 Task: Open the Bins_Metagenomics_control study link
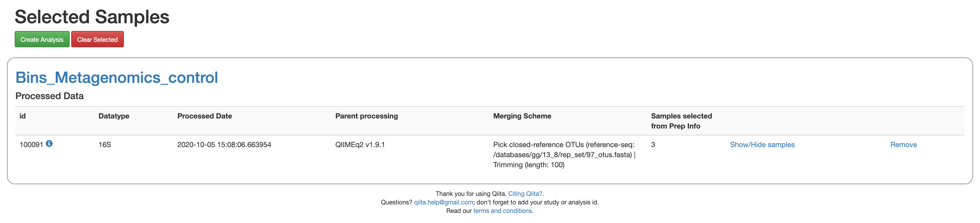[117, 77]
